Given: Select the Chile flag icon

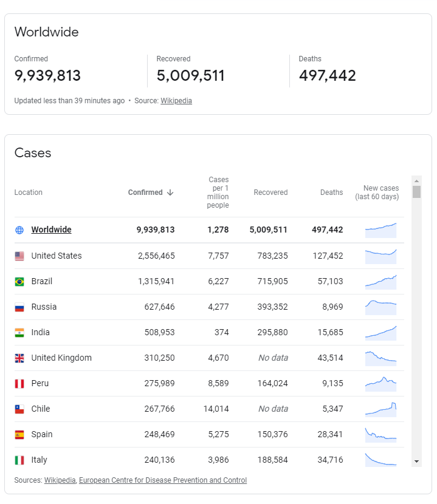Looking at the screenshot, I should (x=19, y=409).
